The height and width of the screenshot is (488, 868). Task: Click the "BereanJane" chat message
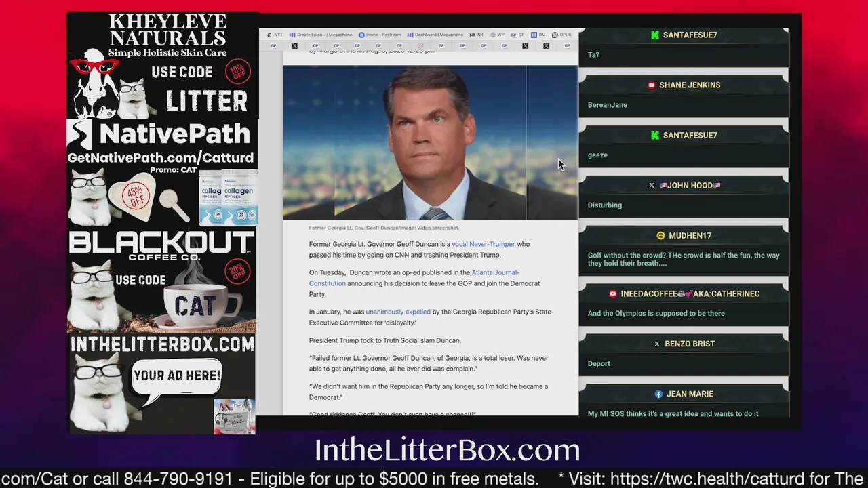point(608,105)
